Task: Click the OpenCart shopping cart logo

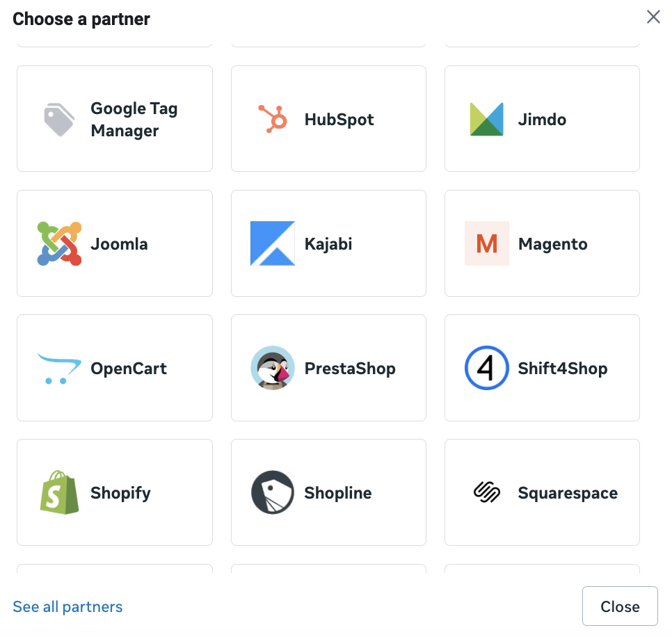Action: point(59,368)
